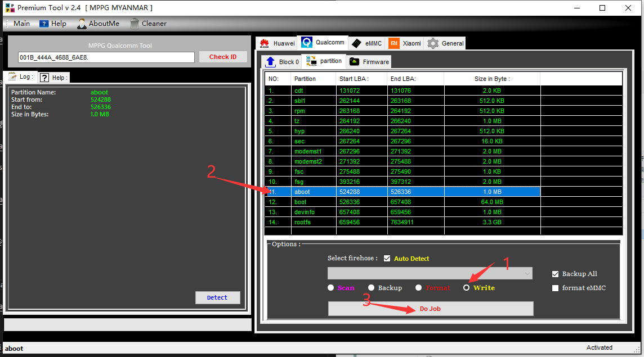Select the sec partition row
The height and width of the screenshot is (357, 644).
402,141
